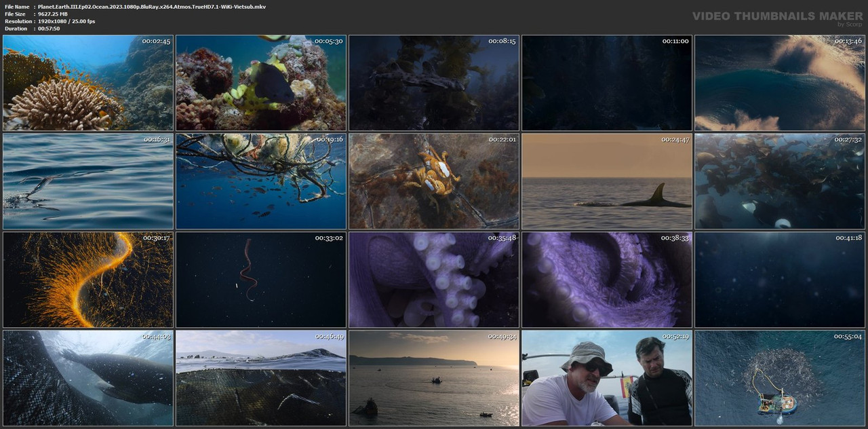Open the octopus suckers thumbnail at 00:35:48
868x429 pixels.
tap(434, 280)
